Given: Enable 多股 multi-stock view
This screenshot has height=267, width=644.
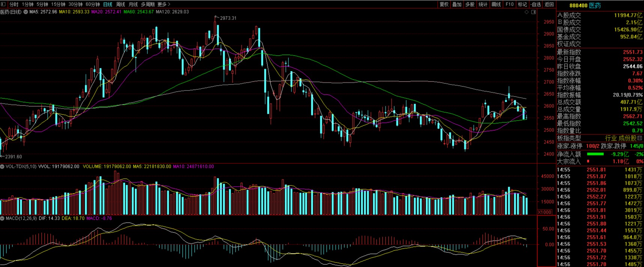Looking at the screenshot, I should (x=470, y=4).
